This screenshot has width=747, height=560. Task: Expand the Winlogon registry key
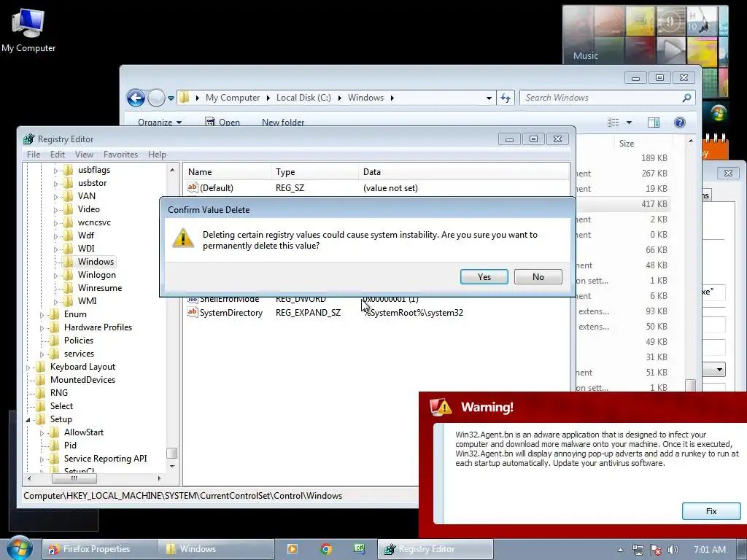(55, 275)
